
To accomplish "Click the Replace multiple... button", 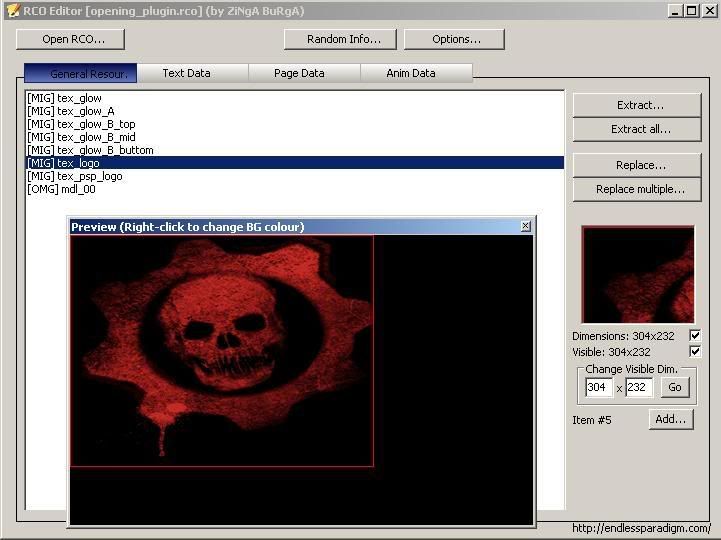I will click(x=637, y=189).
